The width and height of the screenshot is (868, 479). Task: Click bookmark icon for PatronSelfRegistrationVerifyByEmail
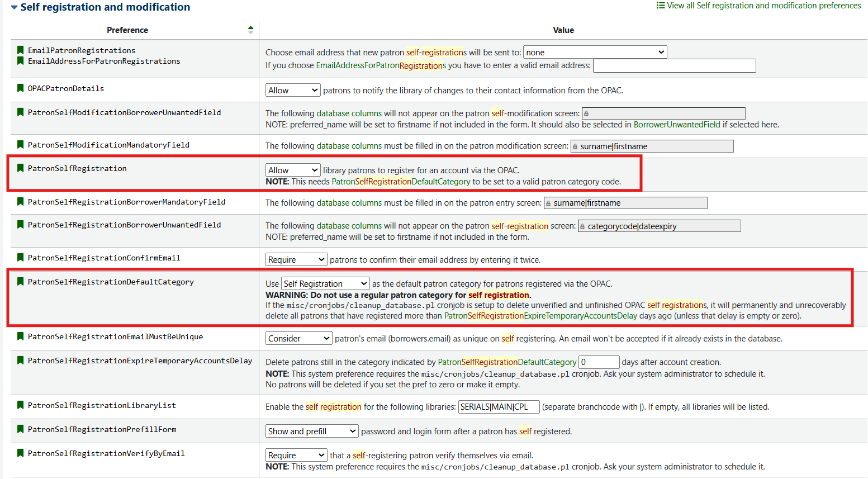tap(20, 453)
